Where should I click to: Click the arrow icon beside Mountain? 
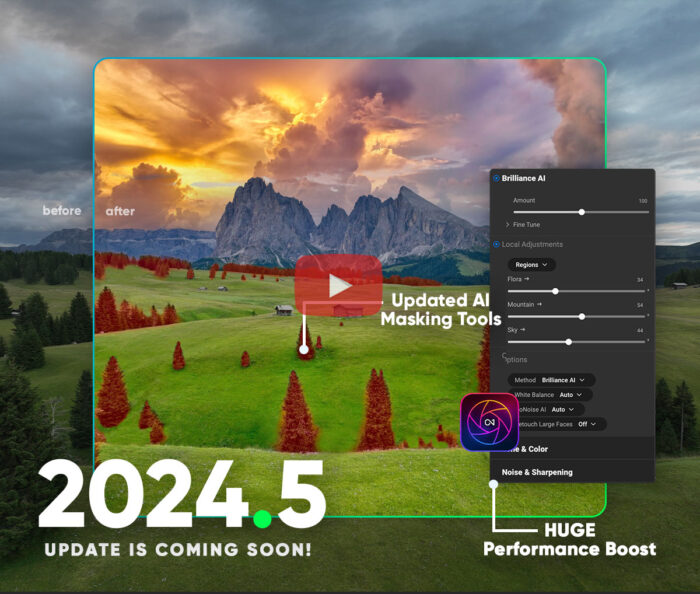[541, 304]
